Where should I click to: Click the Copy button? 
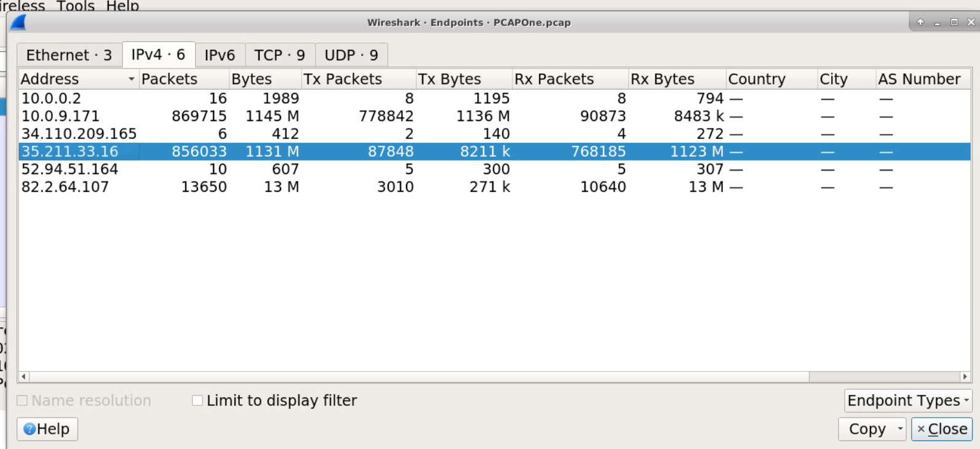click(867, 429)
